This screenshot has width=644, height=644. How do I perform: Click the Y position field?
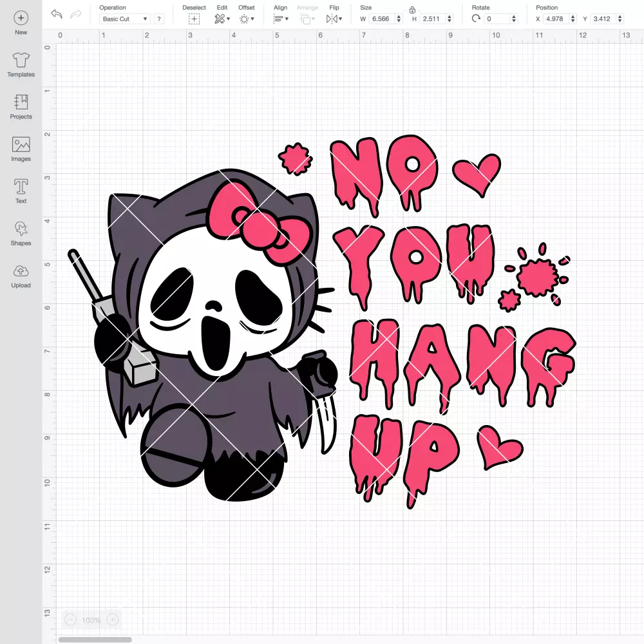tap(603, 19)
